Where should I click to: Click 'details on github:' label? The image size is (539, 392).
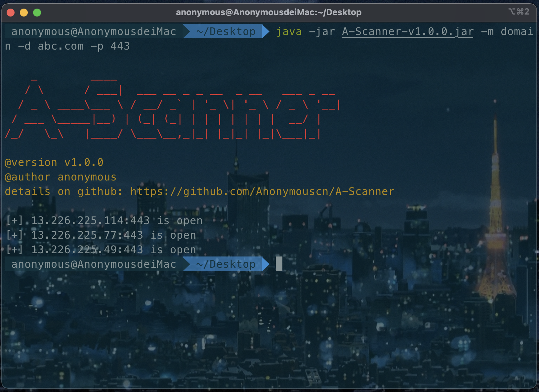pyautogui.click(x=64, y=192)
